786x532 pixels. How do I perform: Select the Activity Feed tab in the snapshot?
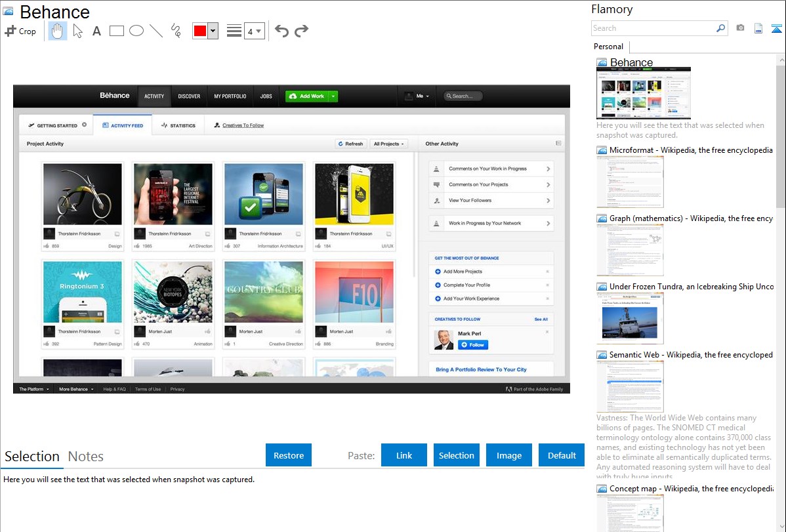123,125
